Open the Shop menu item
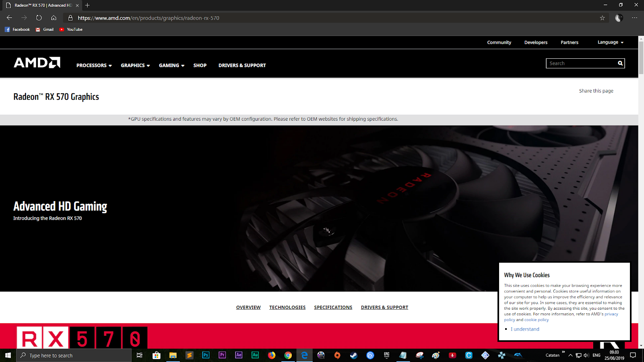The width and height of the screenshot is (644, 362). click(x=200, y=65)
